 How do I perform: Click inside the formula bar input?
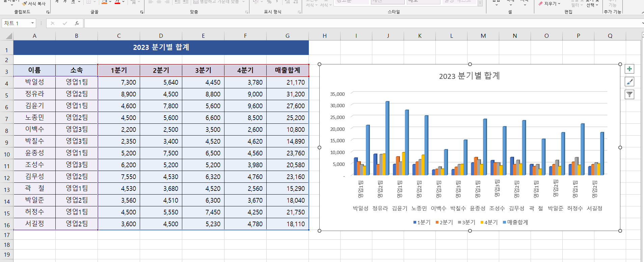tap(363, 23)
